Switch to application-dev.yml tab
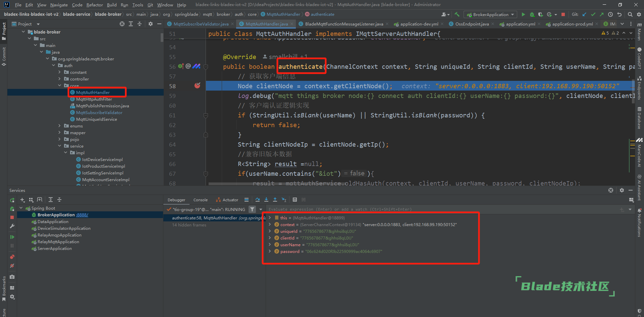 coord(419,24)
